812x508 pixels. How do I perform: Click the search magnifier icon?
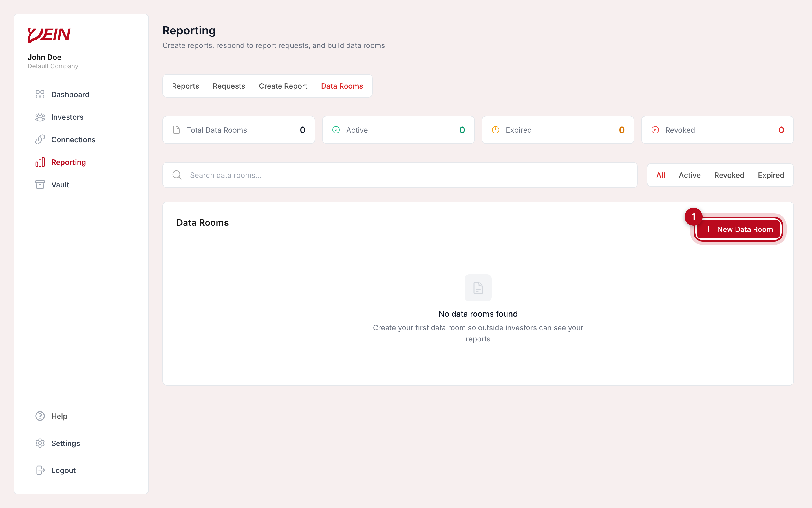(x=177, y=175)
